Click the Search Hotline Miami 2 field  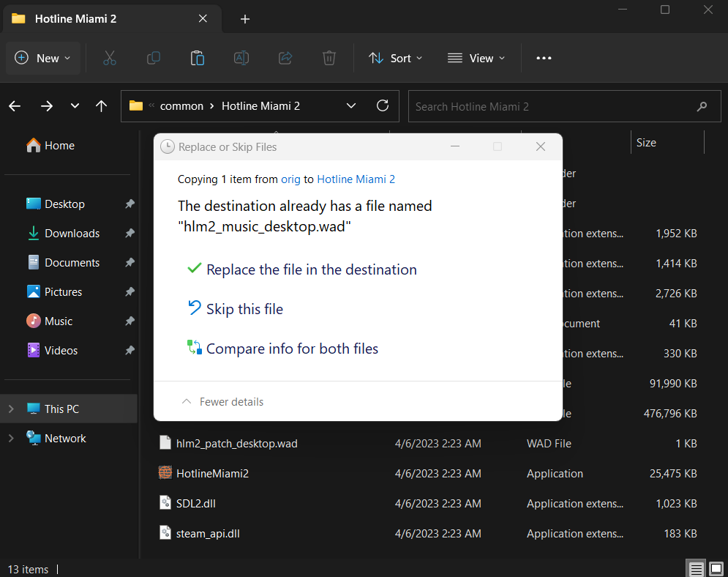[552, 106]
